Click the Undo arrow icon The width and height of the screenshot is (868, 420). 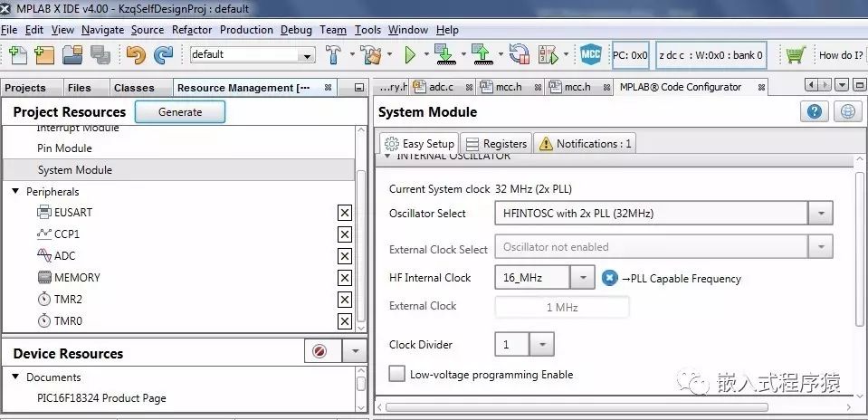[136, 55]
